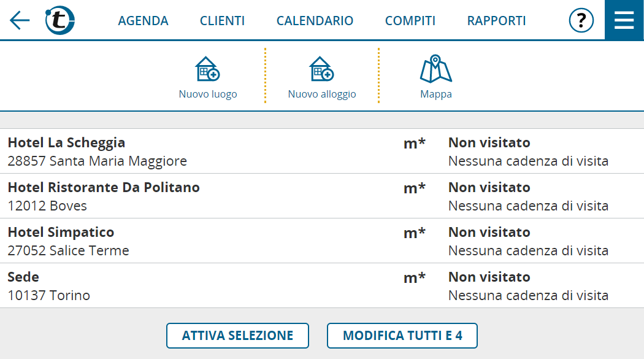The width and height of the screenshot is (644, 359).
Task: Click the Nuovo luogo building icon
Action: pyautogui.click(x=207, y=69)
